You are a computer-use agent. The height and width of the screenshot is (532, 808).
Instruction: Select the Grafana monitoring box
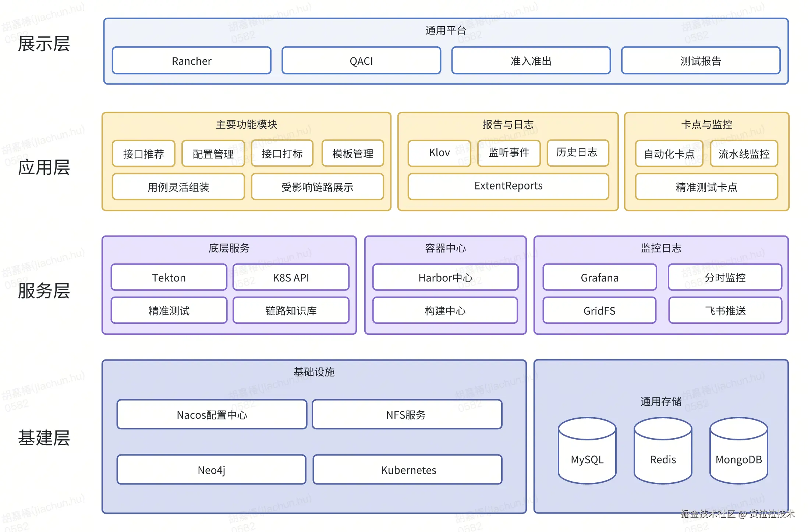tap(599, 277)
